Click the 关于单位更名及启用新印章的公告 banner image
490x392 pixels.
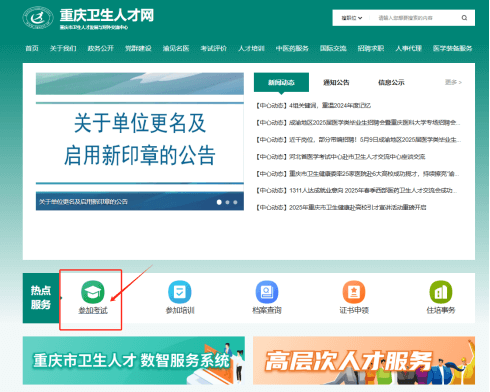(x=140, y=141)
